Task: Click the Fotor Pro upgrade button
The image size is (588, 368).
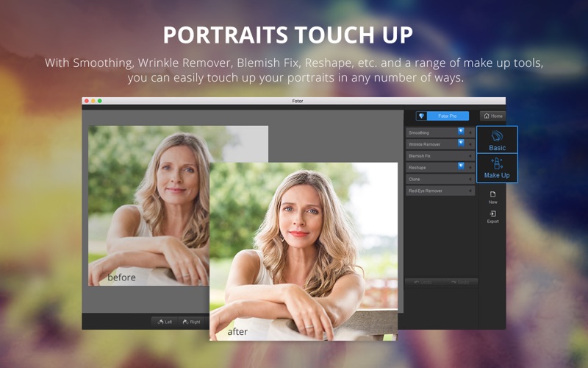Action: click(x=448, y=116)
